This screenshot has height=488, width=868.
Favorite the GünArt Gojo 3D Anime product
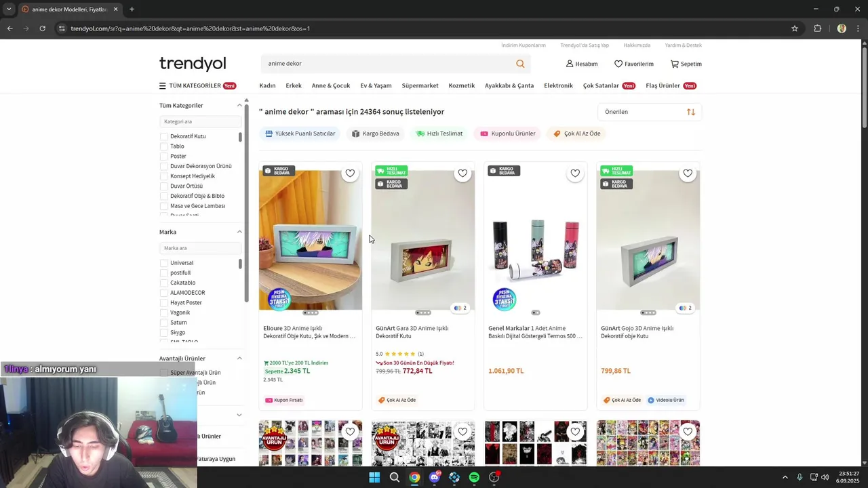point(688,174)
